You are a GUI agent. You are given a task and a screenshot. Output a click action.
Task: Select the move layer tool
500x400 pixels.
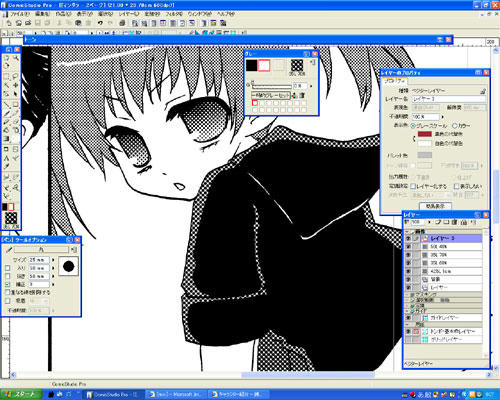(x=16, y=85)
